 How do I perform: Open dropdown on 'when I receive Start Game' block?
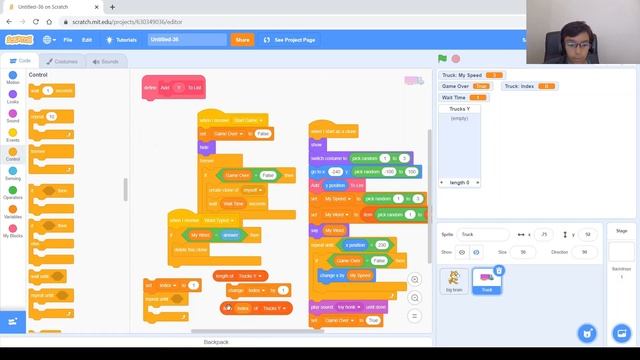point(261,120)
